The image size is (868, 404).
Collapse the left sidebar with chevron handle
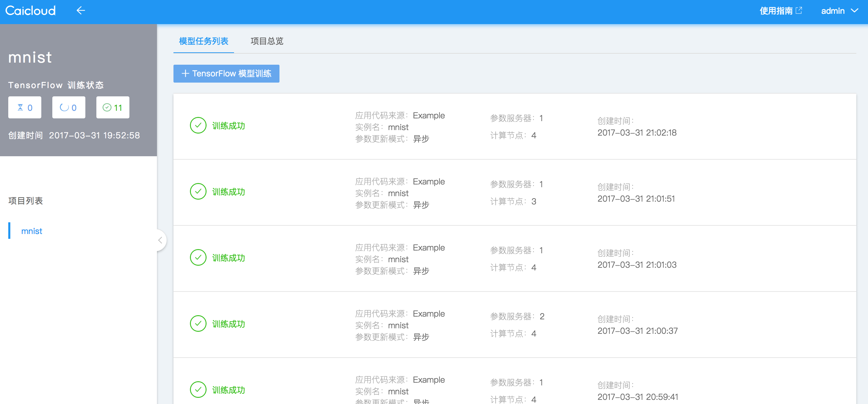tap(160, 240)
